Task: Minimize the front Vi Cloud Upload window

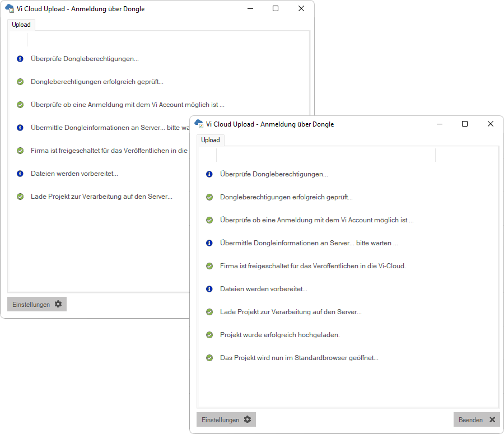Action: click(440, 124)
